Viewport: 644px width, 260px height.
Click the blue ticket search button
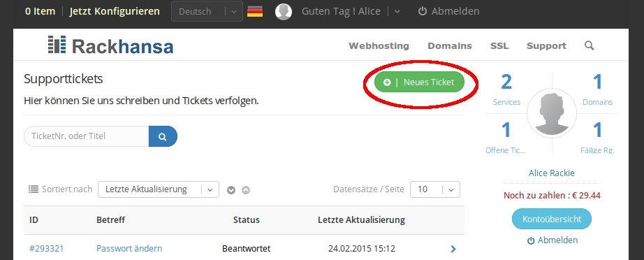click(x=163, y=136)
